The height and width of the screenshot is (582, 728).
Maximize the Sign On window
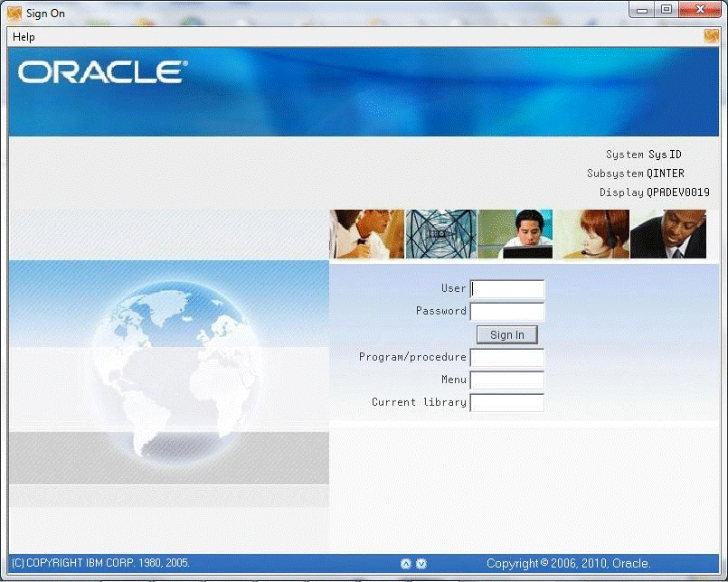[667, 10]
